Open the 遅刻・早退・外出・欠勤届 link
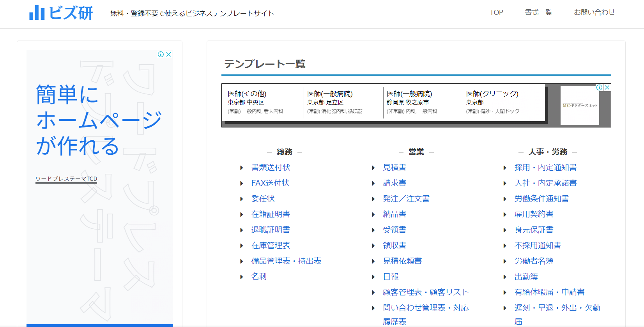This screenshot has width=644, height=327. coord(557,315)
